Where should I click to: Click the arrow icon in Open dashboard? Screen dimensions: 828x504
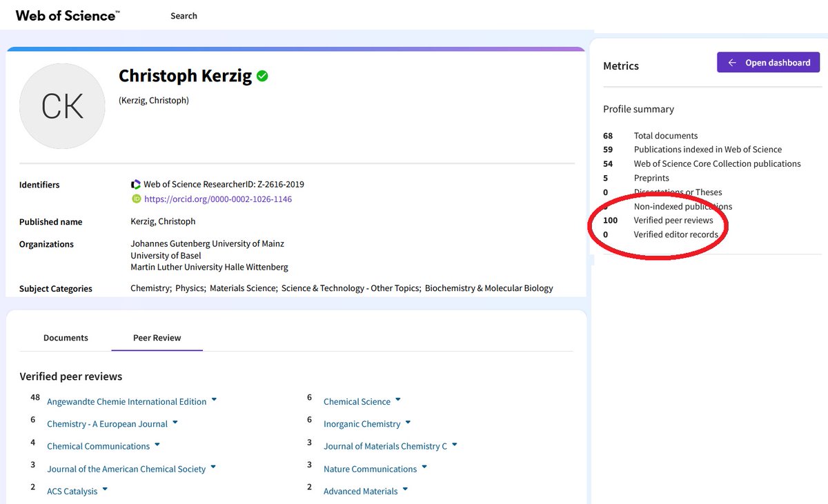[732, 63]
